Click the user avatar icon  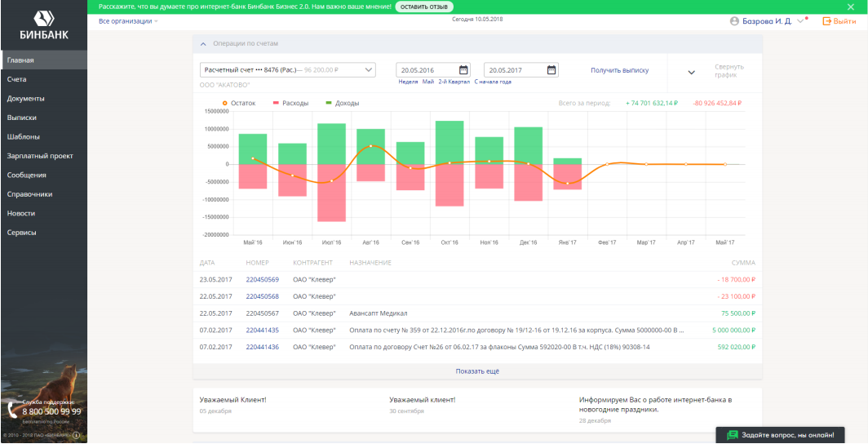coord(734,21)
